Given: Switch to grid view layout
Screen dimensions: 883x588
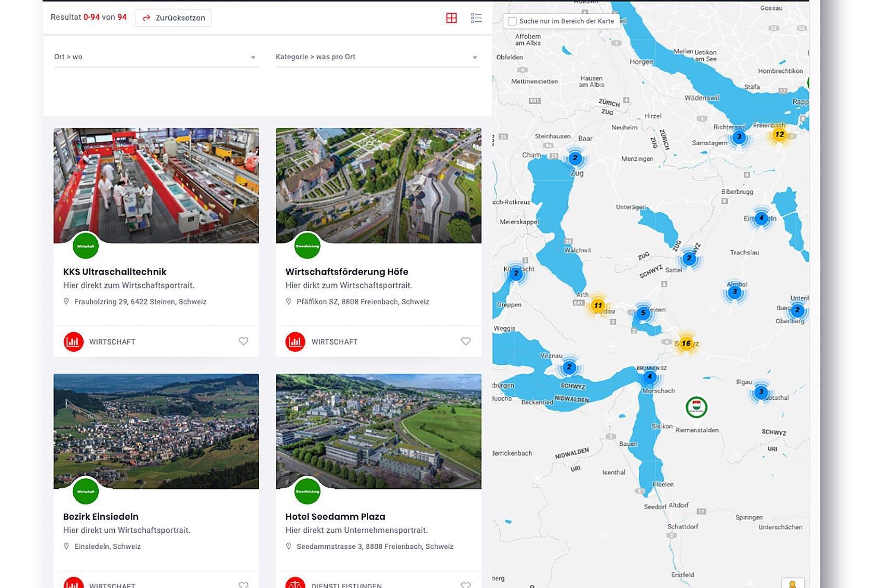Looking at the screenshot, I should coord(451,18).
